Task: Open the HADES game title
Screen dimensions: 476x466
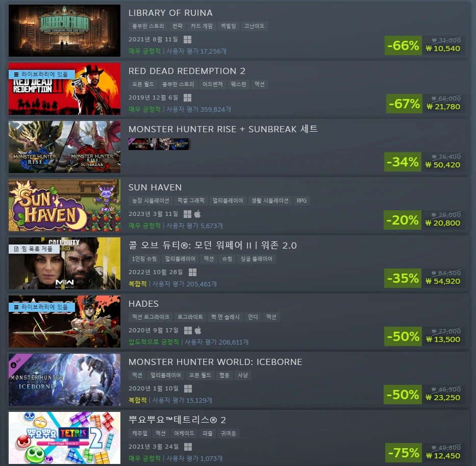Action: coord(143,304)
